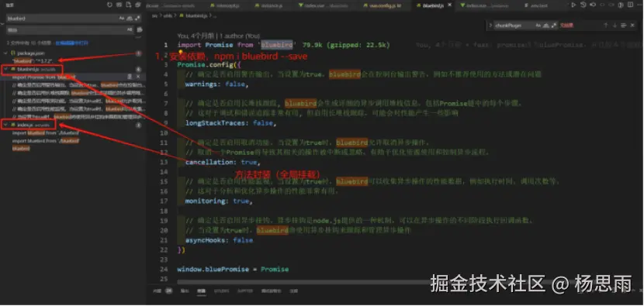Click the open in editor link
Image resolution: width=644 pixels, height=306 pixels.
pos(71,43)
